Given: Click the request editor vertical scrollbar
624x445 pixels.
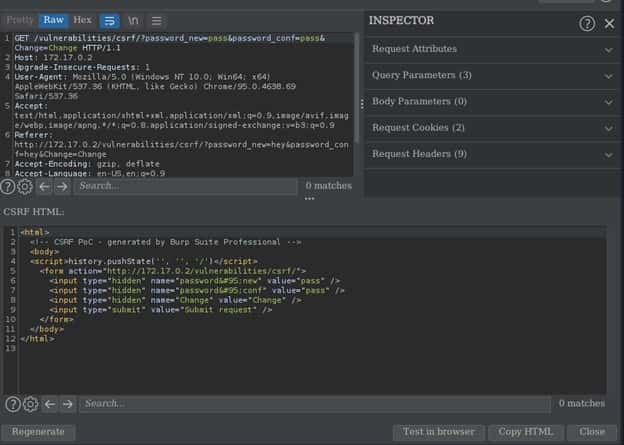Looking at the screenshot, I should 357,88.
